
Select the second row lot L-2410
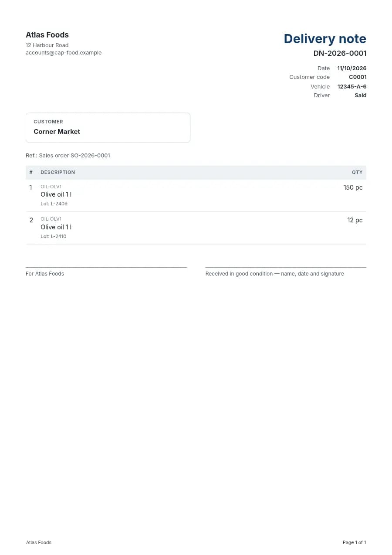[x=54, y=236]
